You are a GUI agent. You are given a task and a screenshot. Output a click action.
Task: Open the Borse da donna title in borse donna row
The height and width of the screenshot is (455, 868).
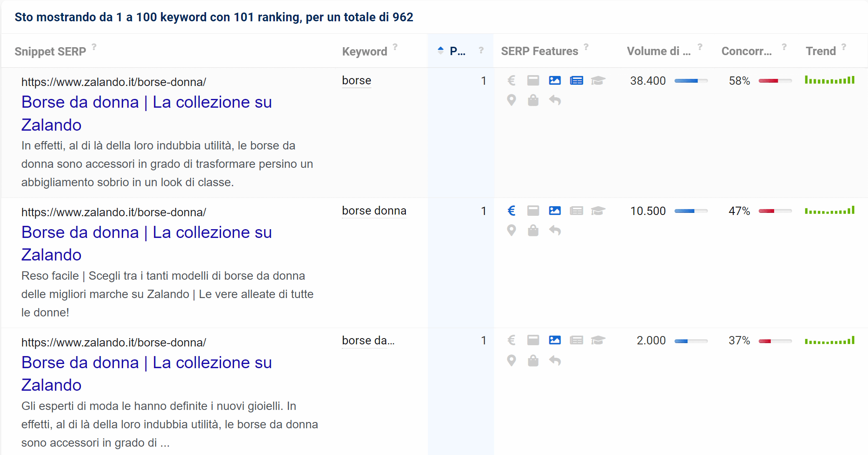pos(146,243)
